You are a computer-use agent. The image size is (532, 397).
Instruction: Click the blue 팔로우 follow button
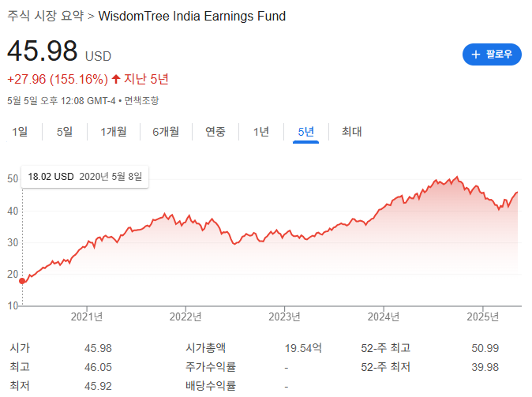tap(492, 54)
